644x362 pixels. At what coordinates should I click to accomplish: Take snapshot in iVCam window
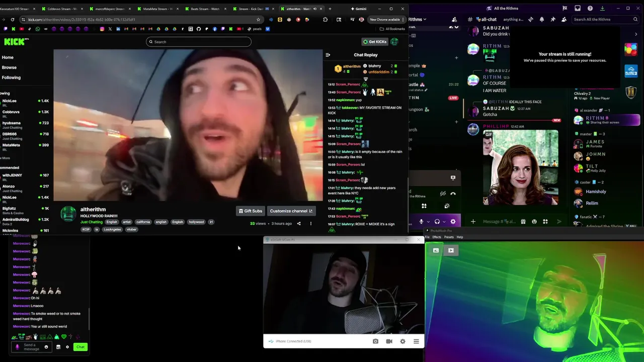[375, 341]
